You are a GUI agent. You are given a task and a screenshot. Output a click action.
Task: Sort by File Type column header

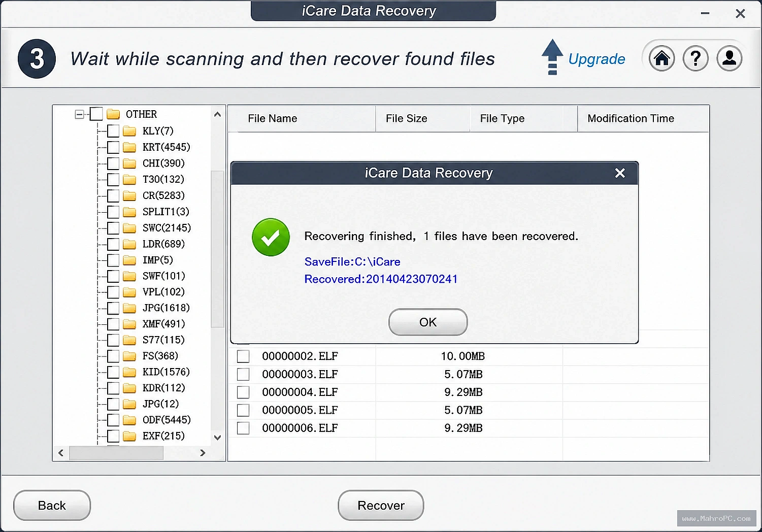[524, 119]
